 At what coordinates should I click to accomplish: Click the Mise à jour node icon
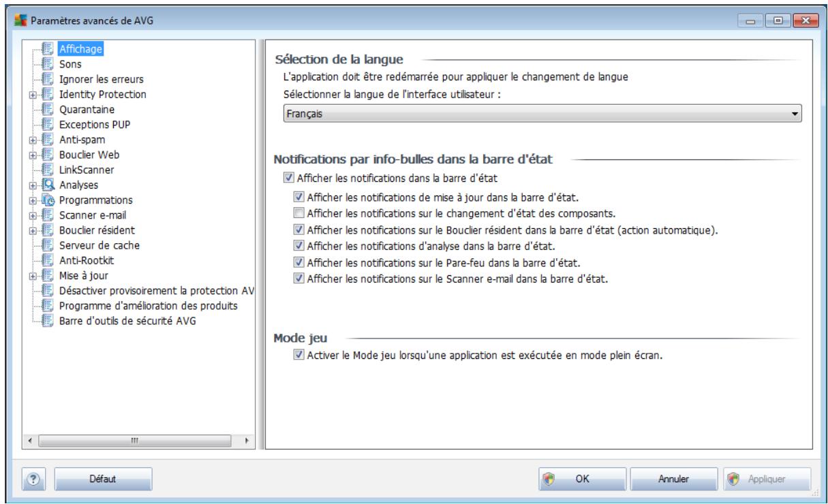point(46,276)
